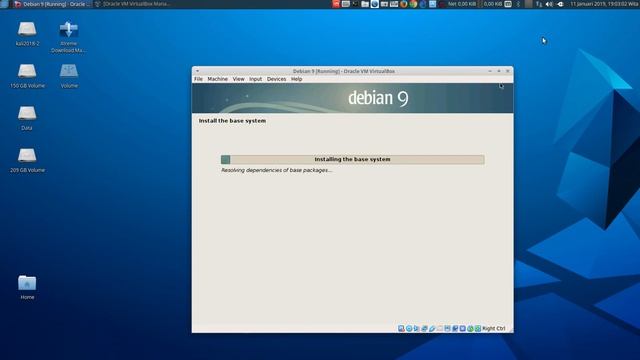Open the VirtualBox window menu button
640x360 pixels.
pyautogui.click(x=198, y=71)
